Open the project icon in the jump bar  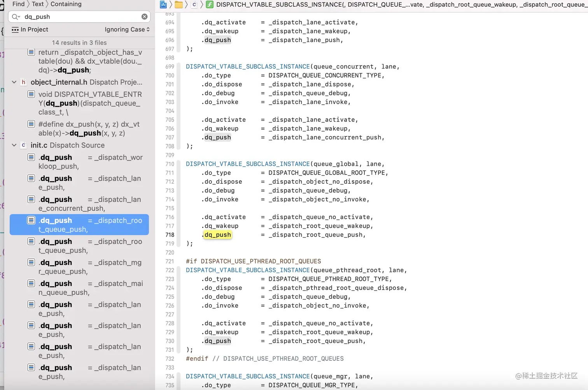coord(163,5)
